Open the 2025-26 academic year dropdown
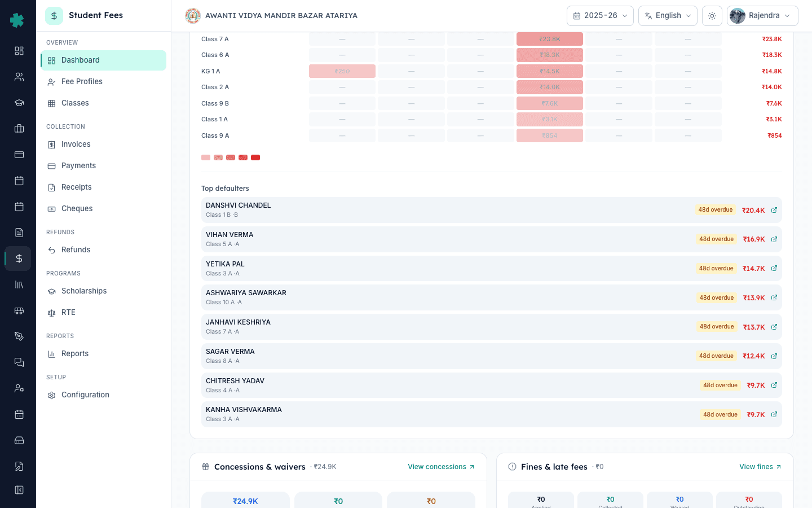Viewport: 812px width, 508px height. pyautogui.click(x=600, y=16)
